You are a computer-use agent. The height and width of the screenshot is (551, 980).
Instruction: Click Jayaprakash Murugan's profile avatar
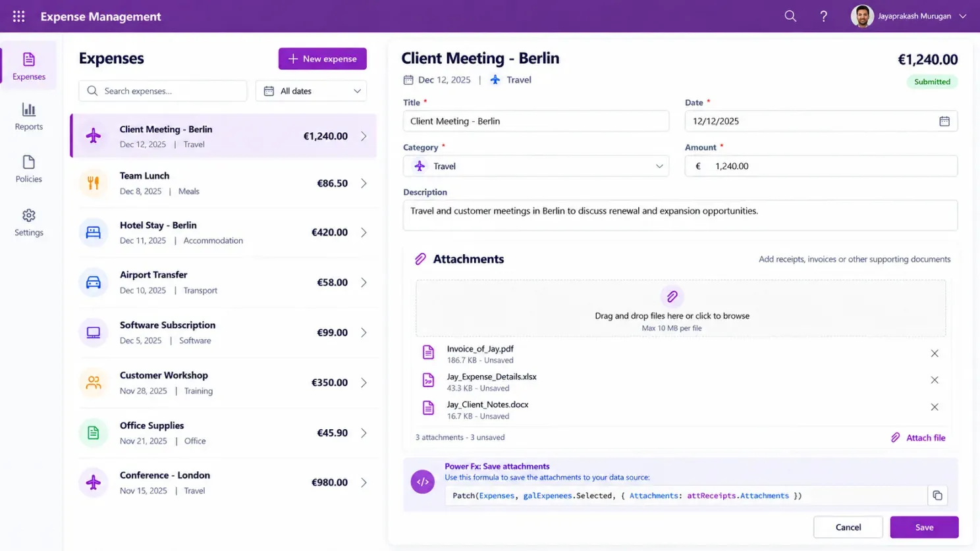coord(862,16)
